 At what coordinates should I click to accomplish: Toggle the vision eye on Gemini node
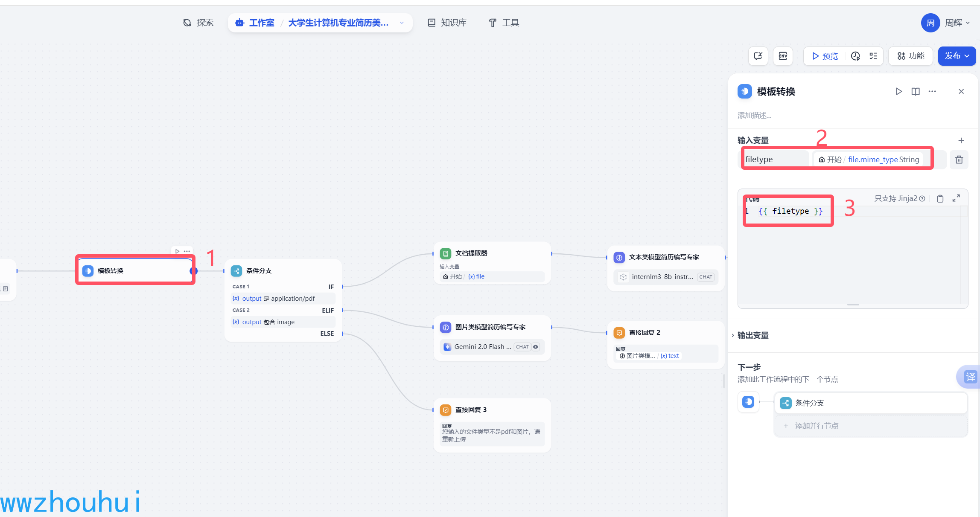point(536,347)
